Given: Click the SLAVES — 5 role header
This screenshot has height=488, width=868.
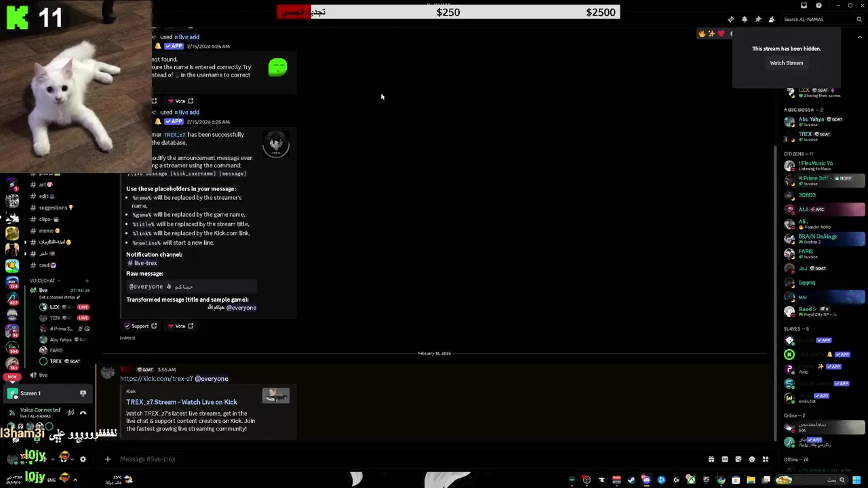Looking at the screenshot, I should 796,329.
